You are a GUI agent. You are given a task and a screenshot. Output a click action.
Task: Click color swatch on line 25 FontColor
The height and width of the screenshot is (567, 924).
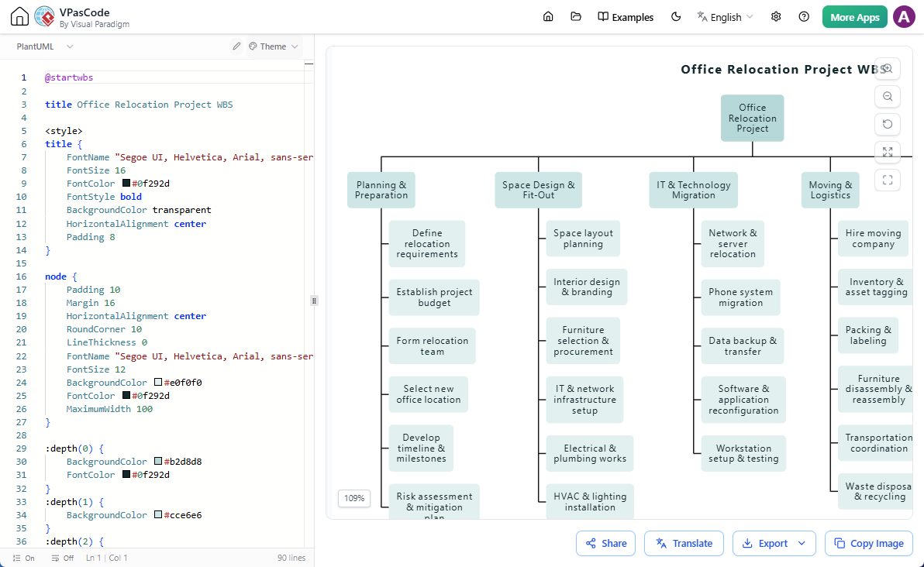point(126,395)
